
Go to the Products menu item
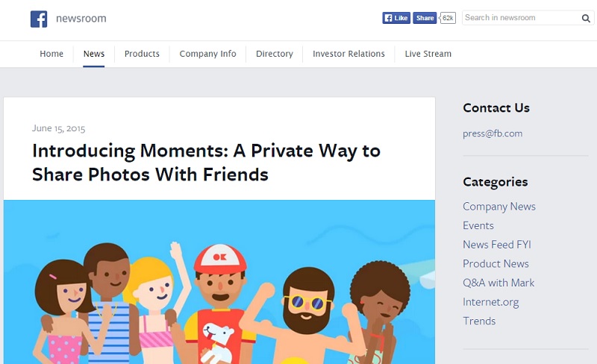pos(142,54)
